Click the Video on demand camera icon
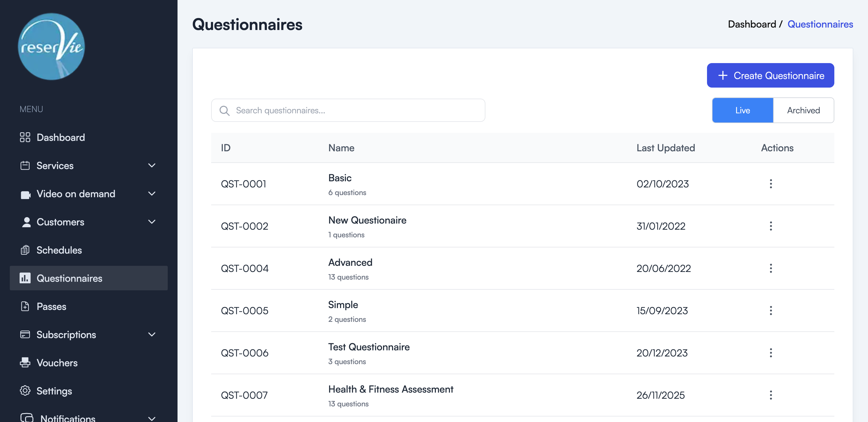868x422 pixels. pos(26,194)
